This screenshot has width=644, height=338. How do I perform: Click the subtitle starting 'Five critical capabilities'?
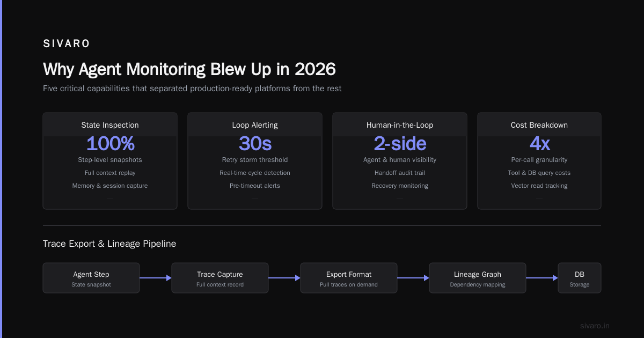(192, 89)
